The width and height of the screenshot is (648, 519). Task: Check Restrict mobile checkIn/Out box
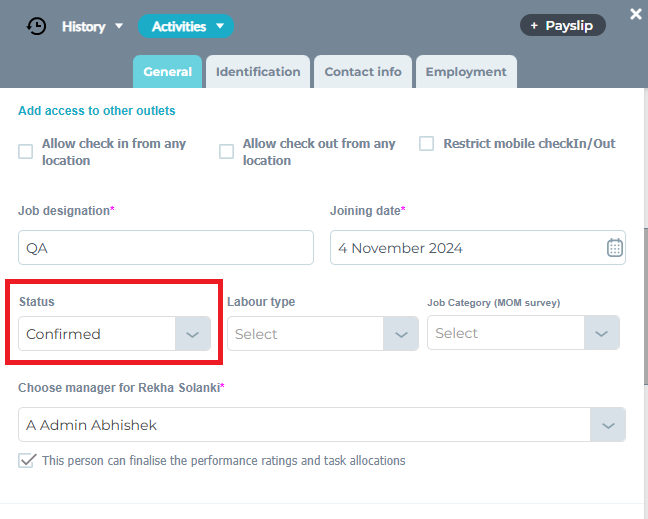pyautogui.click(x=426, y=143)
